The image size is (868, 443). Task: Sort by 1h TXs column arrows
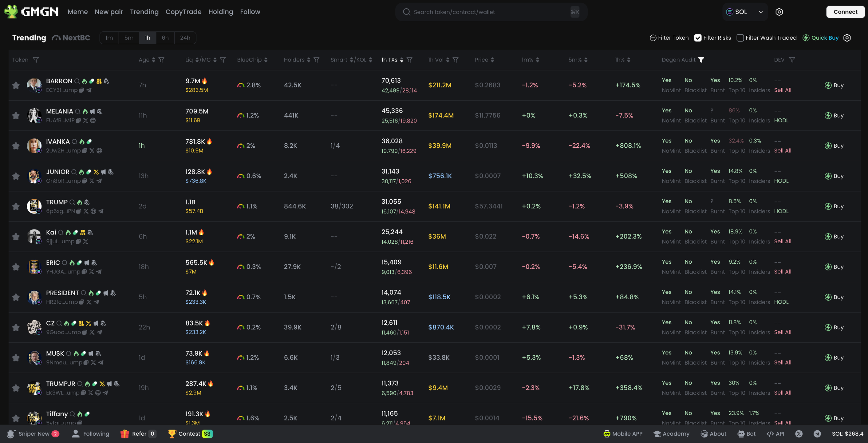[401, 60]
